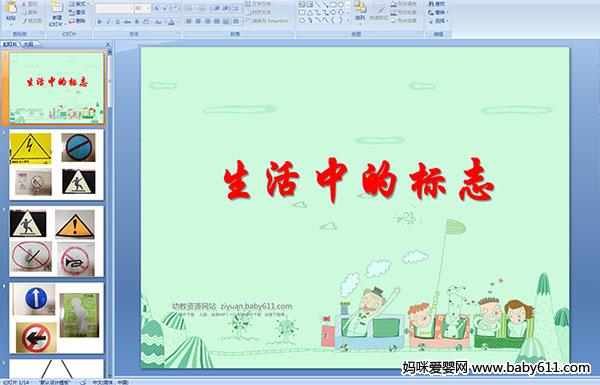Toggle Bold formatting button
The width and height of the screenshot is (600, 385).
point(99,22)
